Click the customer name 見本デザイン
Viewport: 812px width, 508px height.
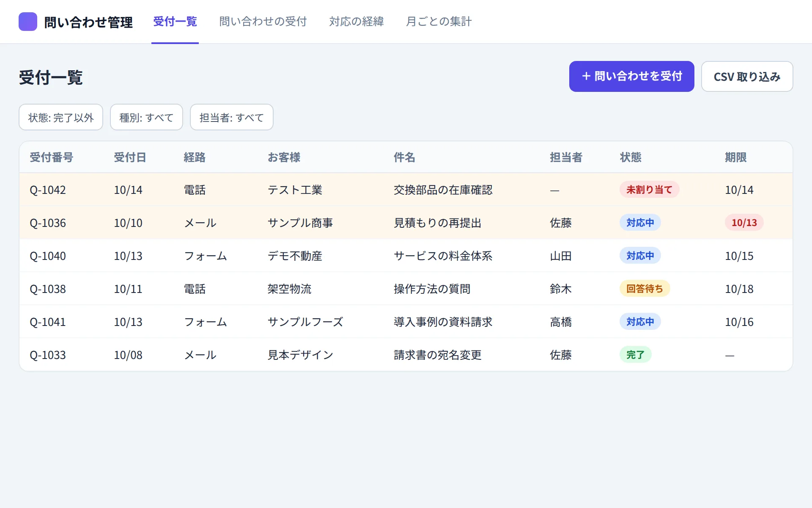click(300, 355)
